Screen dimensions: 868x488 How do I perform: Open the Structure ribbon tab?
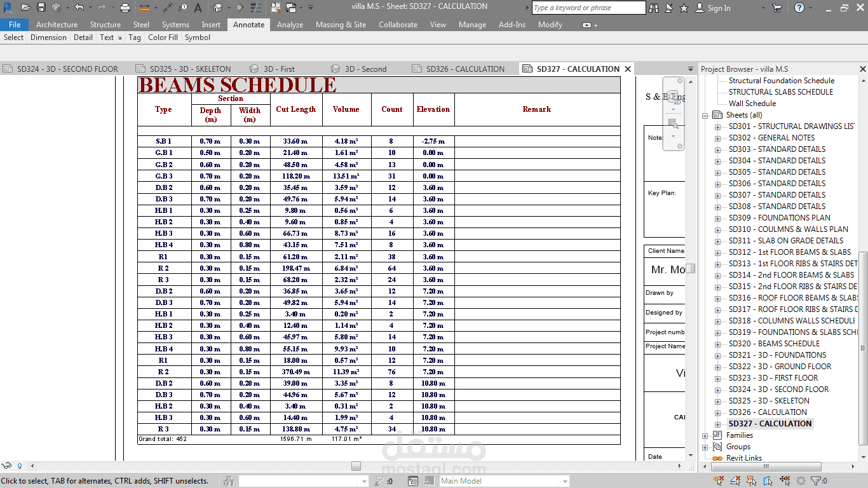point(105,25)
